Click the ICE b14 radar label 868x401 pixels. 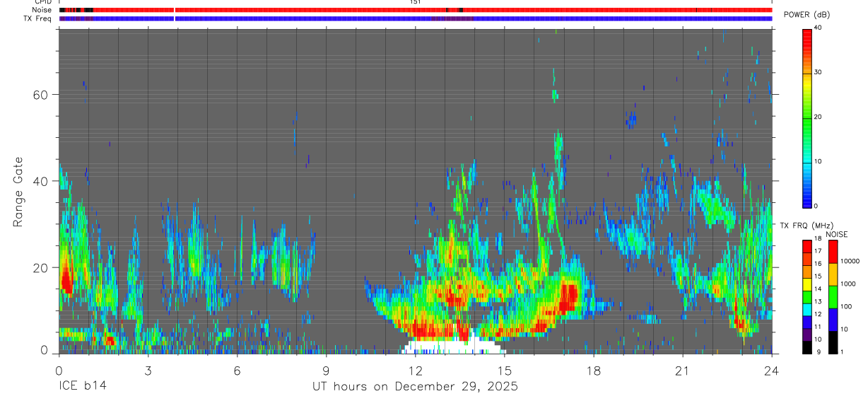(82, 387)
